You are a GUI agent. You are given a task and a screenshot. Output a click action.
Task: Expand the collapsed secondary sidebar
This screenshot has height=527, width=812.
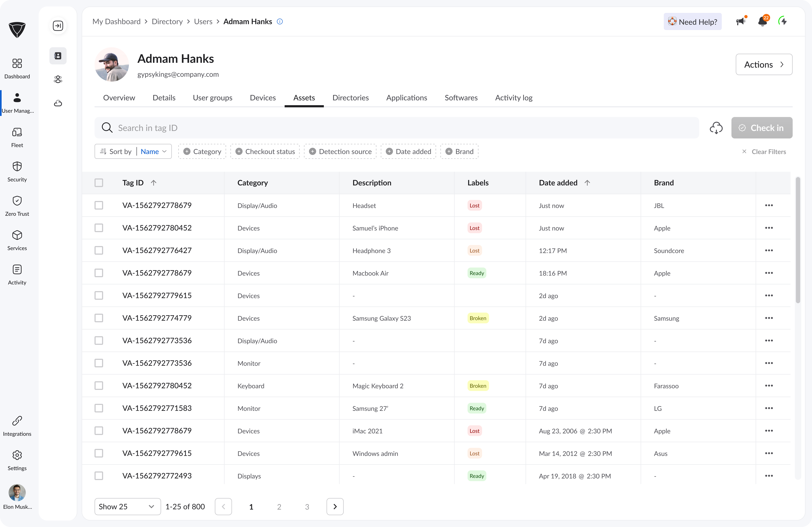pos(58,26)
